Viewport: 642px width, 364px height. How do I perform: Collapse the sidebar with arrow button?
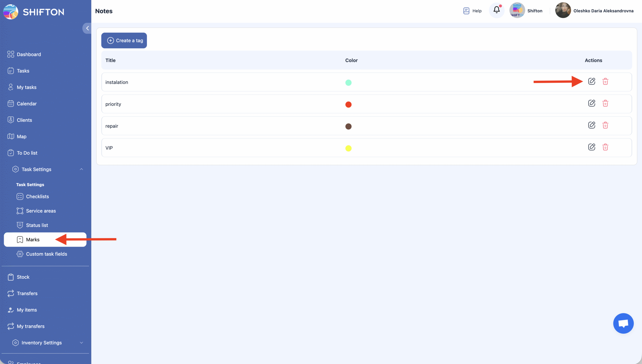87,28
